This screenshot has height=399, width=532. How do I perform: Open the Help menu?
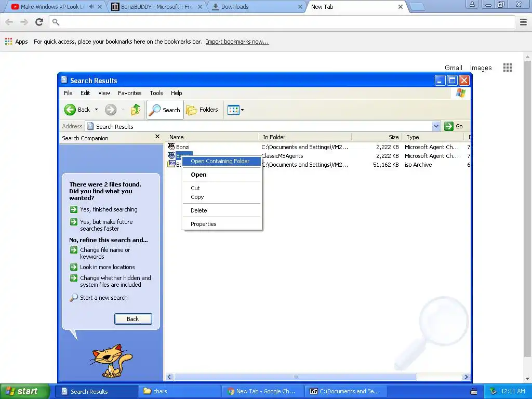coord(177,93)
